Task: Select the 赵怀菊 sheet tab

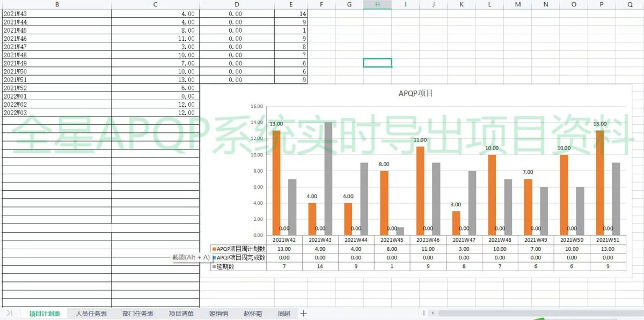Action: [x=252, y=314]
